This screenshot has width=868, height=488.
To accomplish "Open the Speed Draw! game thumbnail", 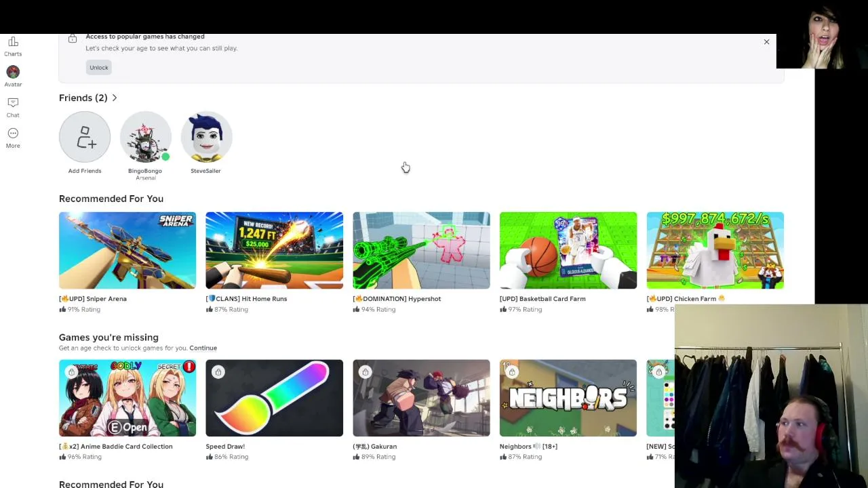I will tap(275, 398).
